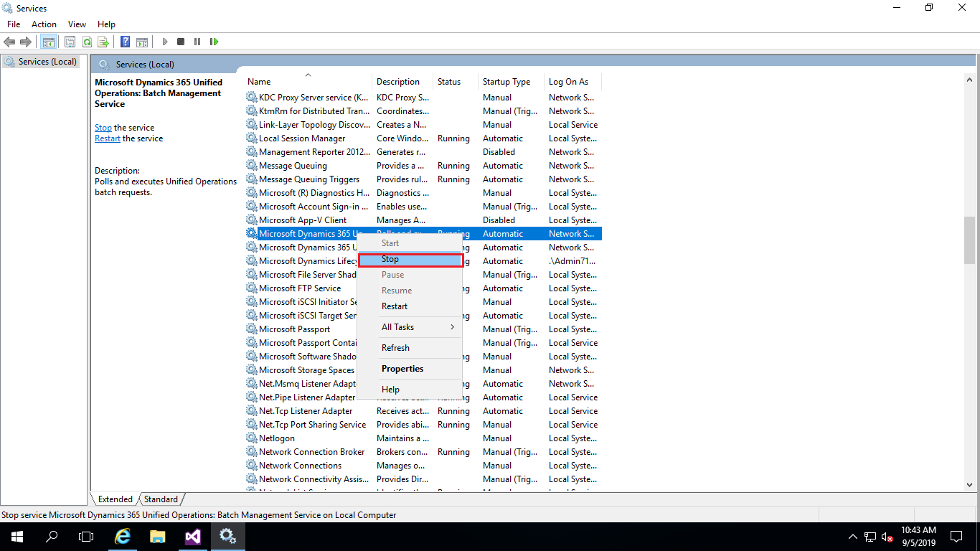The width and height of the screenshot is (980, 551).
Task: Click the Pause Service toolbar icon
Action: (197, 42)
